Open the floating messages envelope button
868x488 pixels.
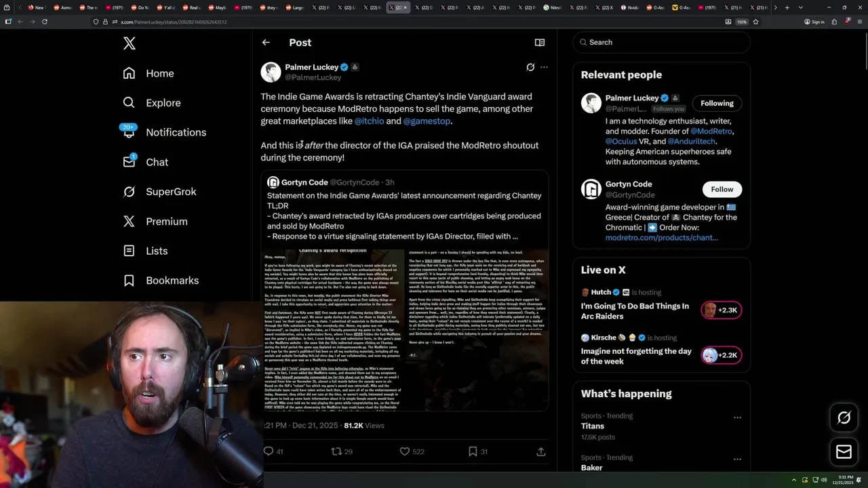click(x=844, y=452)
